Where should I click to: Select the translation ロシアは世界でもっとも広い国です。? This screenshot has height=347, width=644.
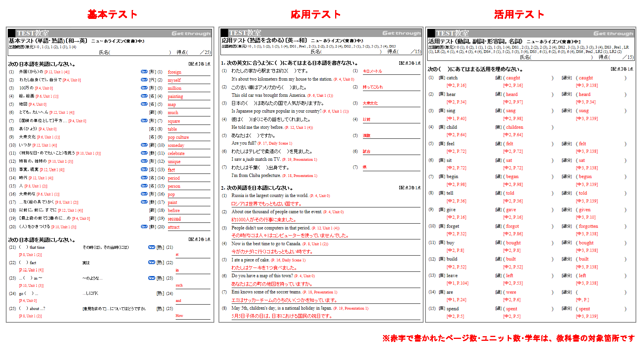[266, 204]
